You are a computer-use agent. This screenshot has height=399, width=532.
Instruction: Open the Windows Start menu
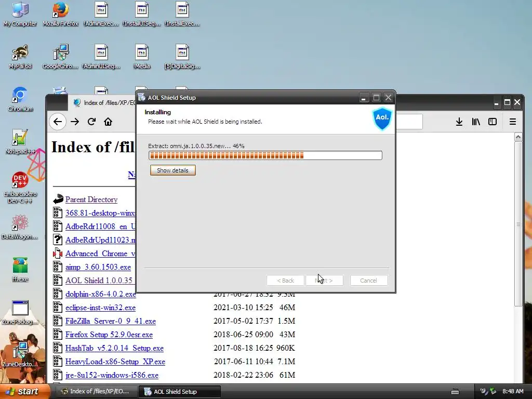pos(24,392)
